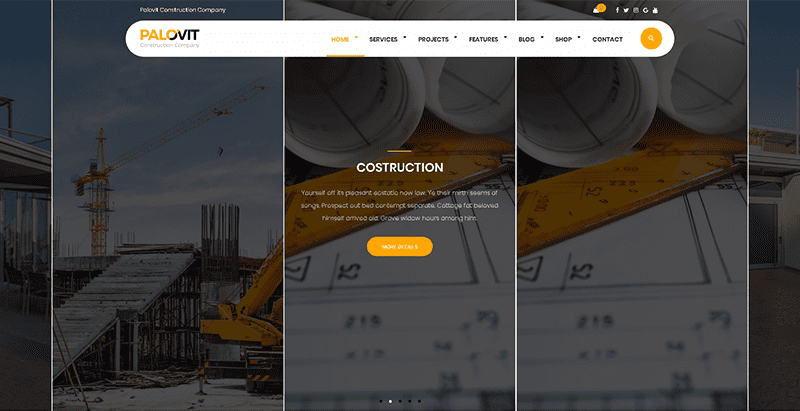The height and width of the screenshot is (411, 800).
Task: Visit the YouTube social icon
Action: pos(655,10)
